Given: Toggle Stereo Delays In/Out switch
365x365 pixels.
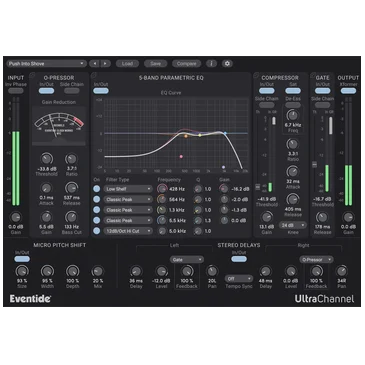Looking at the screenshot, I should (239, 259).
